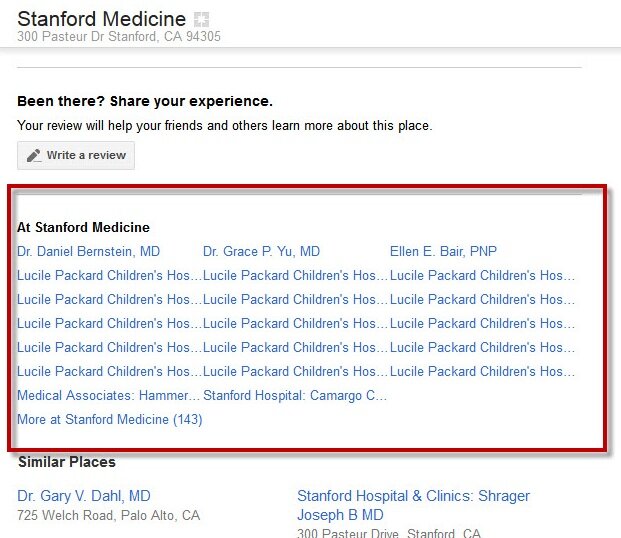Open first Lucile Packard link under Dr. Bernstein
Viewport: 621px width, 538px height.
(109, 275)
